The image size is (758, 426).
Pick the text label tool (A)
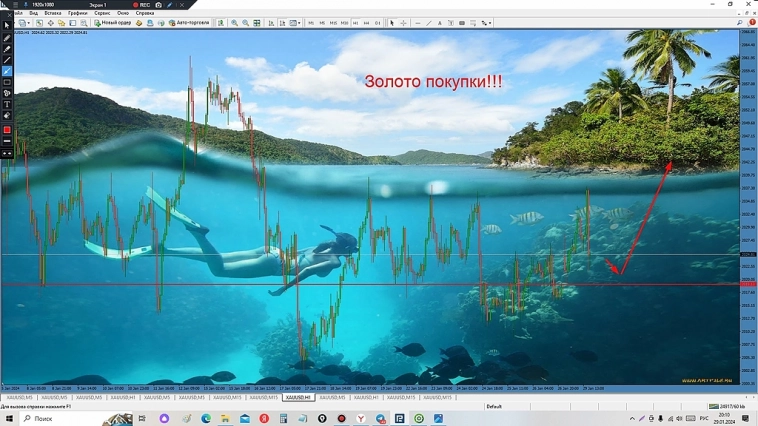[x=439, y=23]
